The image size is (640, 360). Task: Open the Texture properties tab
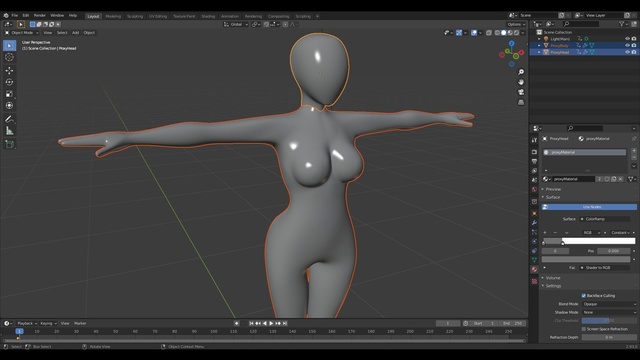pyautogui.click(x=534, y=281)
